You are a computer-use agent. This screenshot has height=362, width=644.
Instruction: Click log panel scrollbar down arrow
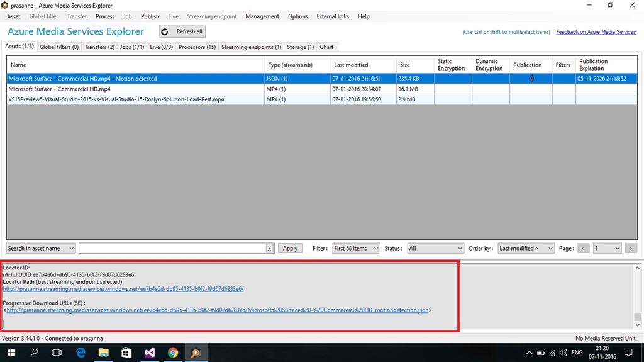click(x=638, y=325)
